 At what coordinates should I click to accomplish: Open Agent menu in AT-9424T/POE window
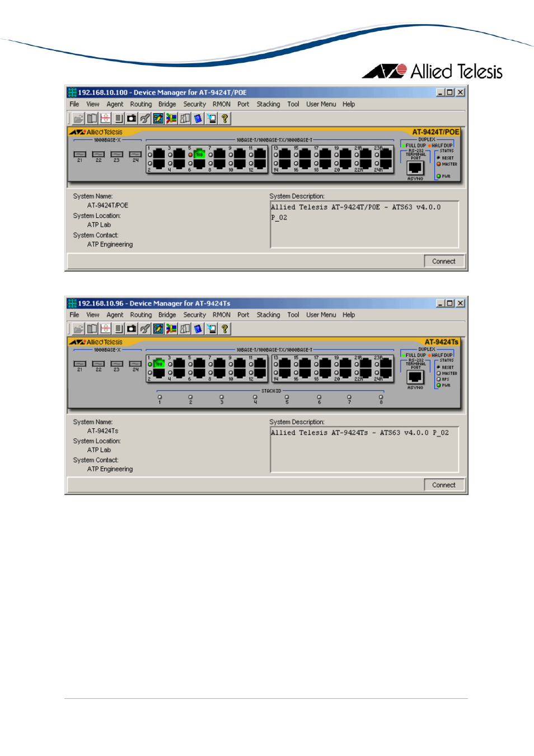(115, 104)
